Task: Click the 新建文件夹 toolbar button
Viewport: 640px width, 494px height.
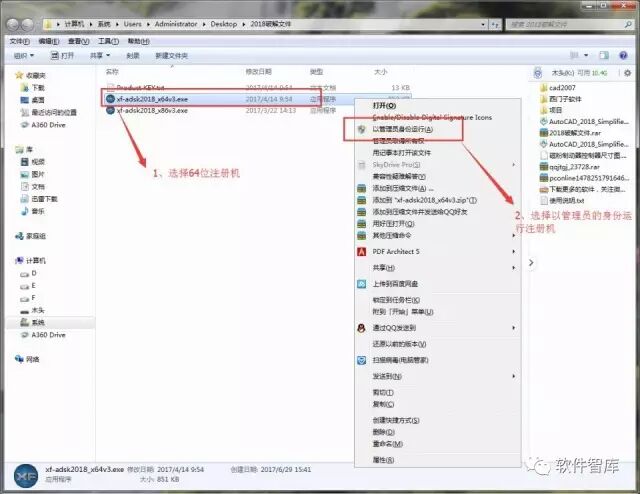Action: 171,56
